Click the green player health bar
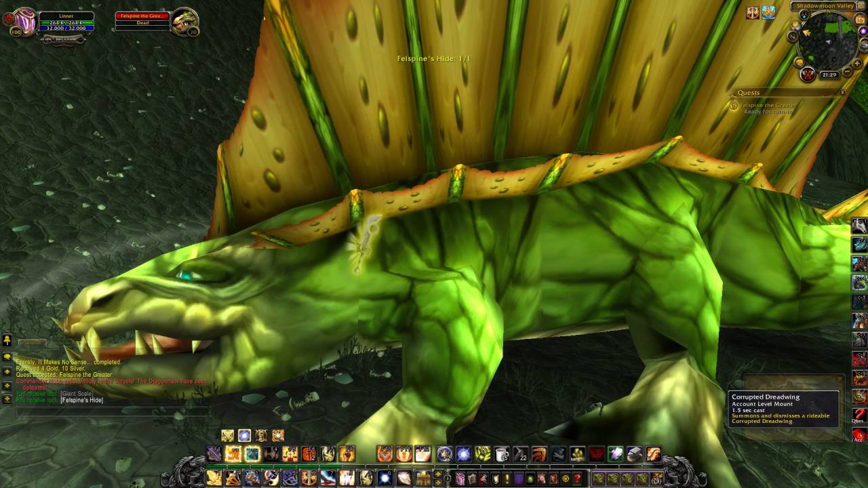This screenshot has width=868, height=488. (x=66, y=22)
